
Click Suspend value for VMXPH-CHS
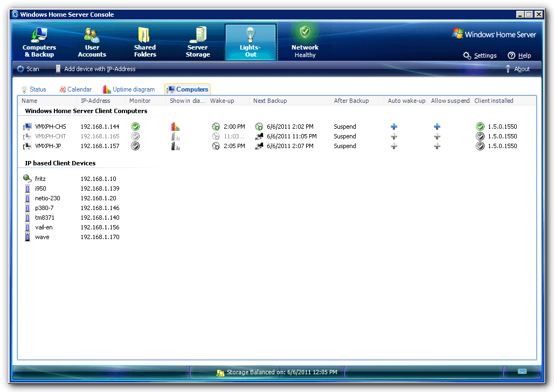click(x=345, y=127)
